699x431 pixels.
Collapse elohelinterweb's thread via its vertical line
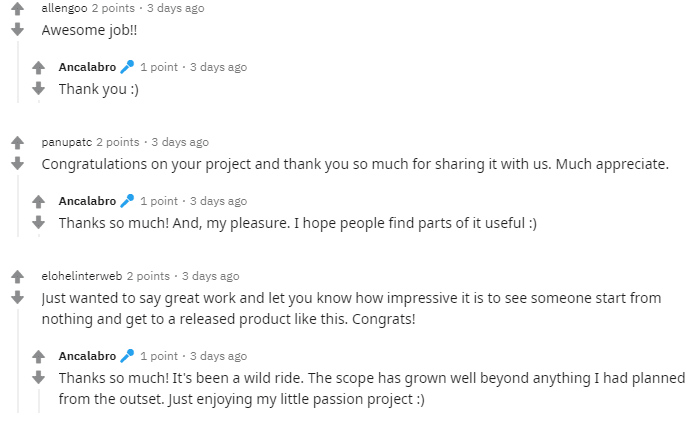coord(17,360)
